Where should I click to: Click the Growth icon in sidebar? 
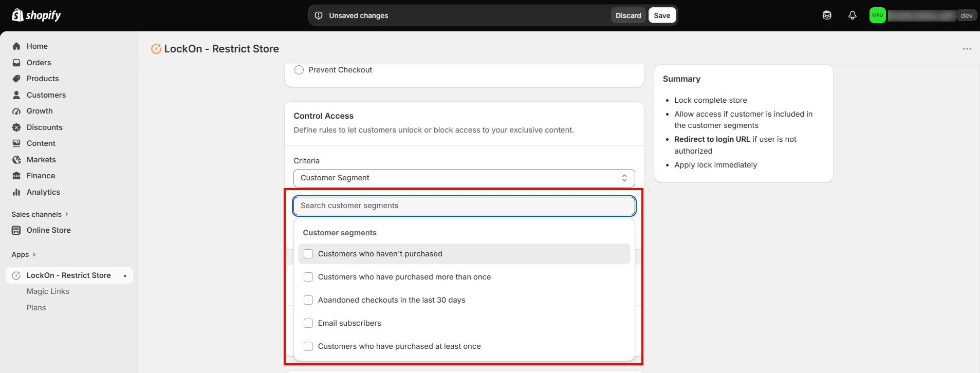coord(16,111)
